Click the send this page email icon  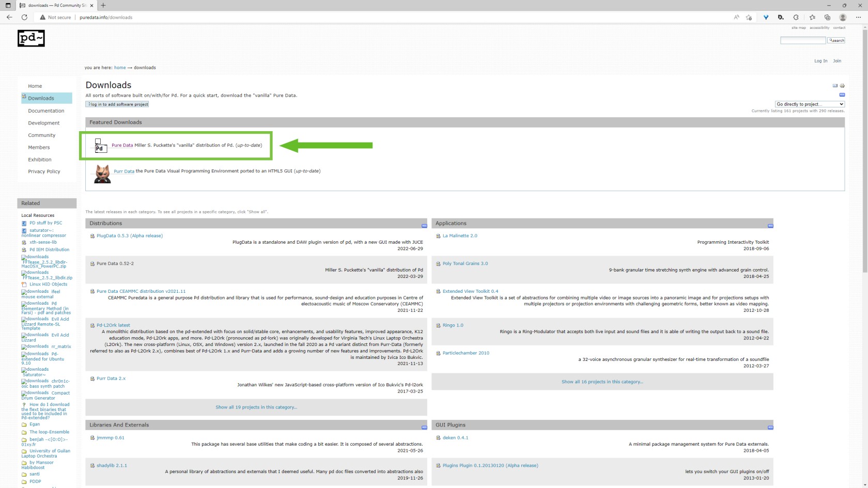click(835, 86)
